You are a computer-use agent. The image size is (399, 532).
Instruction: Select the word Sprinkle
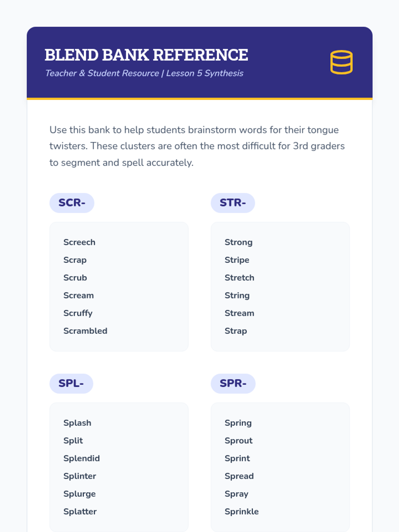(x=241, y=511)
